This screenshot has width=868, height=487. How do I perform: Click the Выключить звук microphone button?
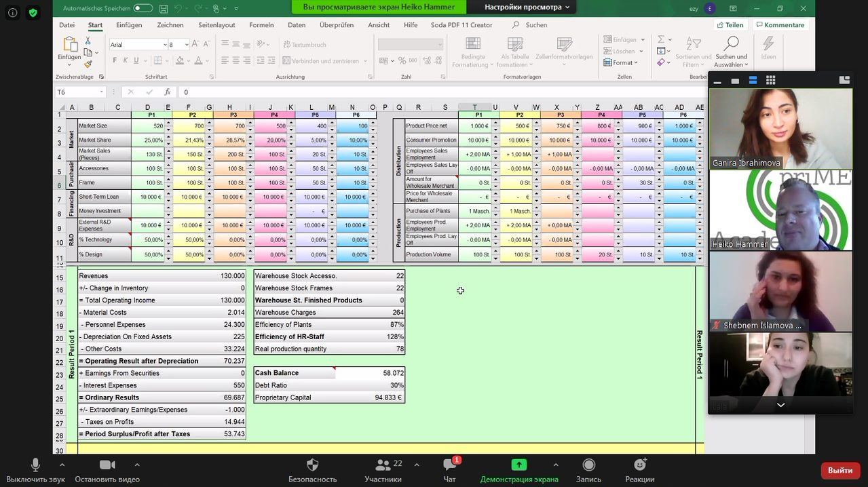(35, 470)
